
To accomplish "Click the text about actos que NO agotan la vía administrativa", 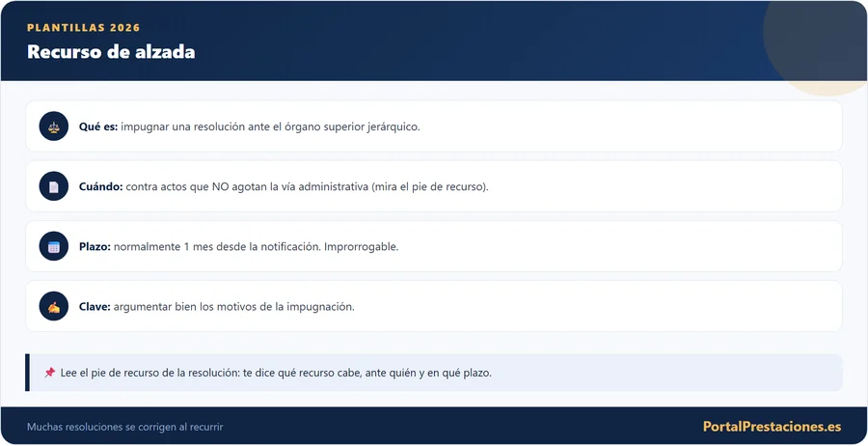I will [x=307, y=186].
